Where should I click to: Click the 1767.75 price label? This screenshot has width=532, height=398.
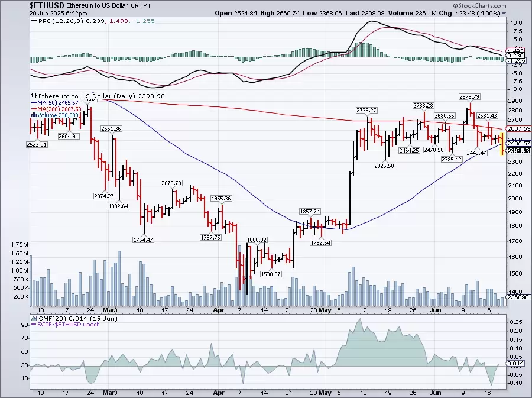[x=210, y=238]
